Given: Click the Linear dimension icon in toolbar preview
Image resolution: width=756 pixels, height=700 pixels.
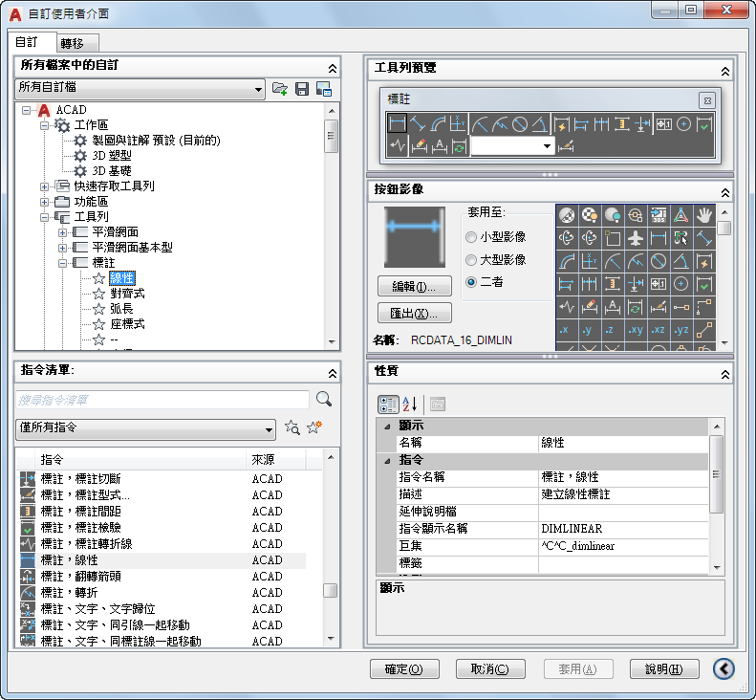Looking at the screenshot, I should [x=397, y=123].
